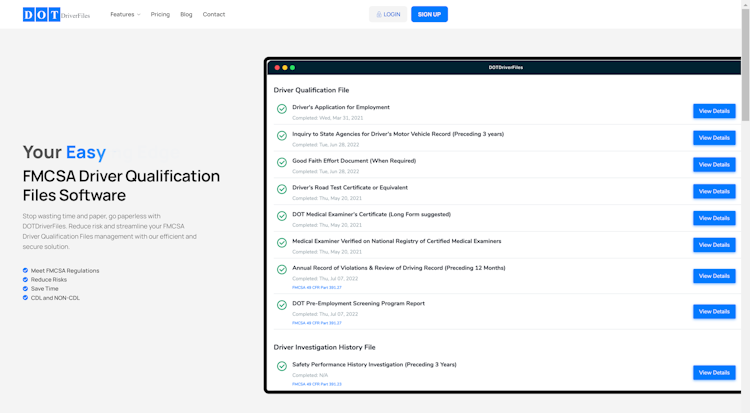Image resolution: width=750 pixels, height=413 pixels.
Task: Click check icon beside CDL and NON-CDL
Action: pos(25,298)
